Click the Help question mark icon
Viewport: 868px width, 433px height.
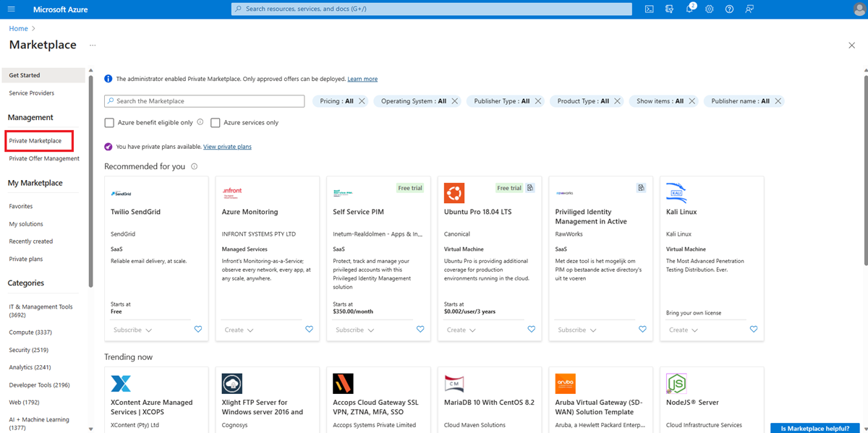729,9
